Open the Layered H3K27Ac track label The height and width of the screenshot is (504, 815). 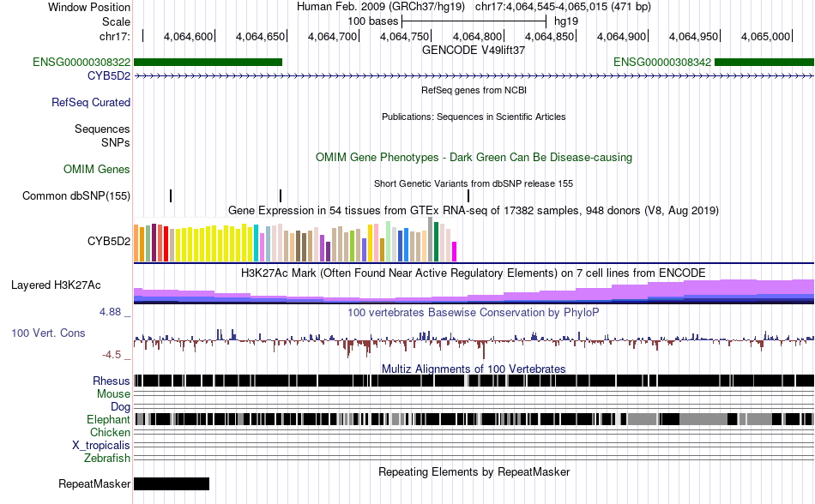coord(56,285)
